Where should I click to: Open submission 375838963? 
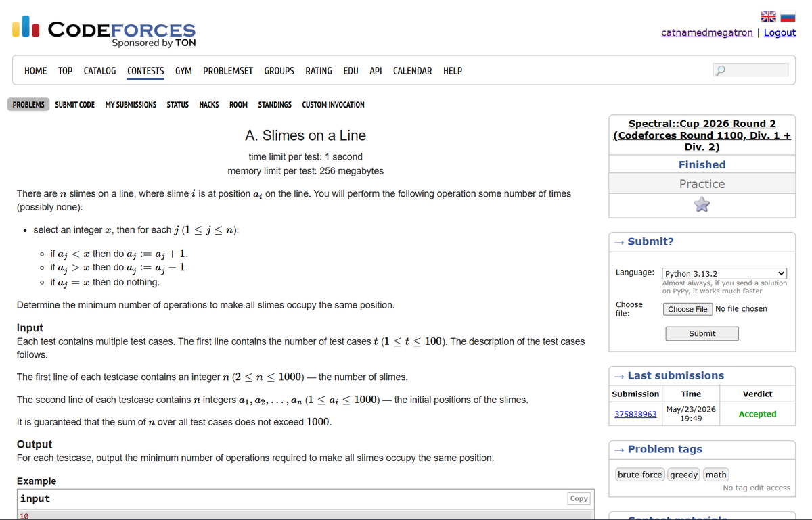coord(635,414)
